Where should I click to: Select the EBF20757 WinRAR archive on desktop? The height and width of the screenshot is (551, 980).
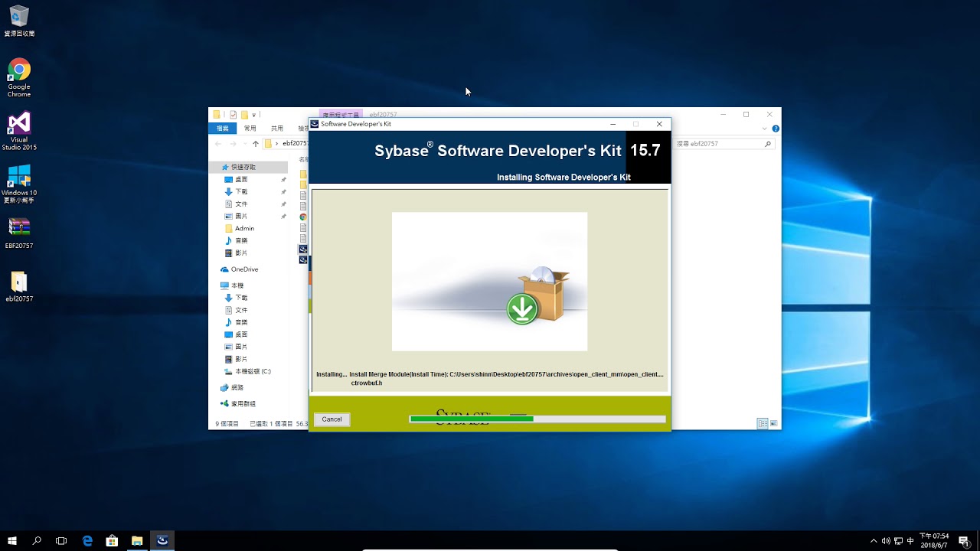click(19, 233)
